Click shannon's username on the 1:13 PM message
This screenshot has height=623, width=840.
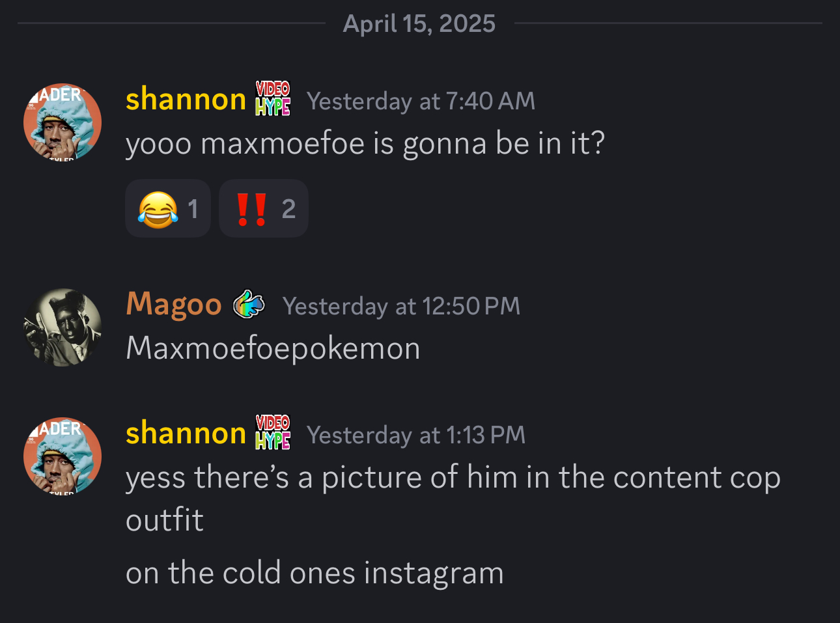click(x=186, y=433)
